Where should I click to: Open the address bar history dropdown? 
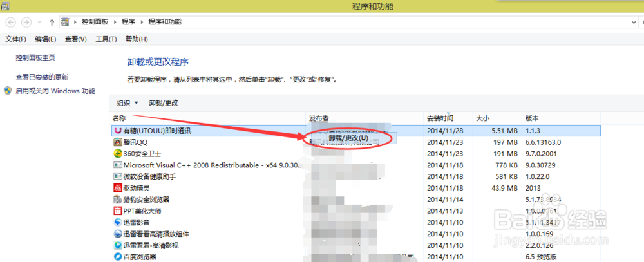coord(635,22)
